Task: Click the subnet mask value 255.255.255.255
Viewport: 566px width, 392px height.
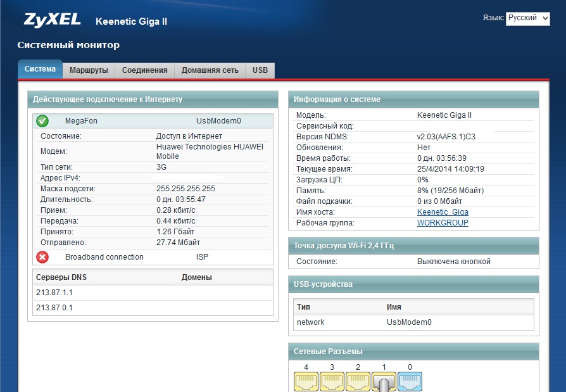Action: pyautogui.click(x=186, y=189)
